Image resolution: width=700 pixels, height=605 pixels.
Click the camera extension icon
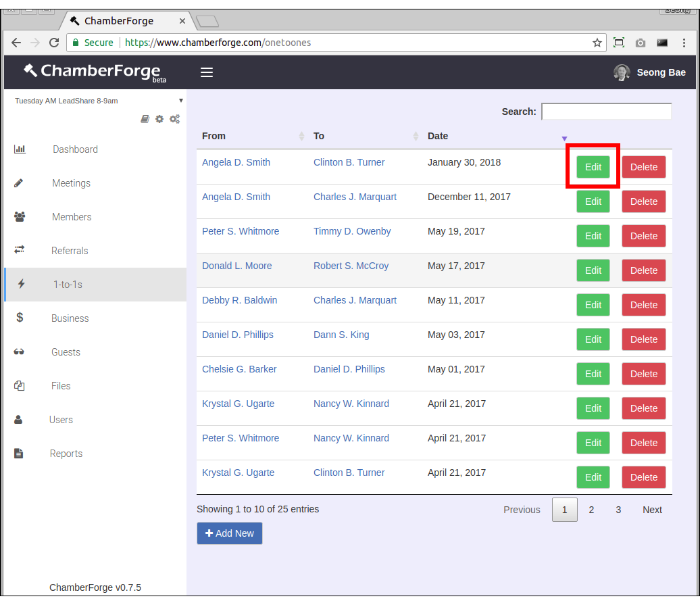pos(641,43)
